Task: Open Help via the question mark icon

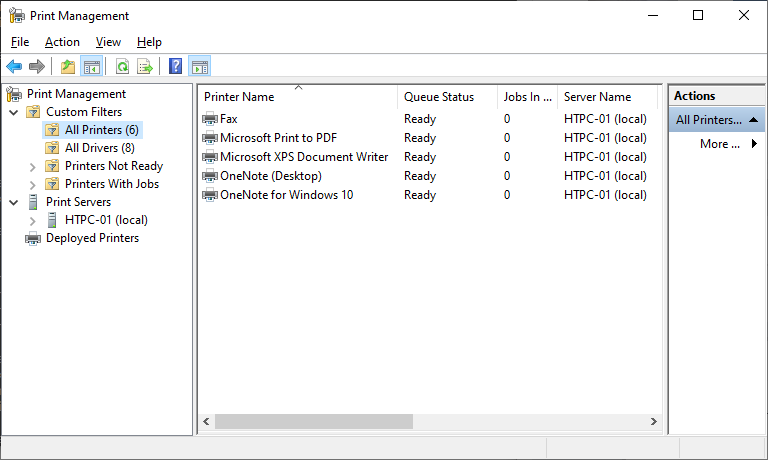Action: click(175, 66)
